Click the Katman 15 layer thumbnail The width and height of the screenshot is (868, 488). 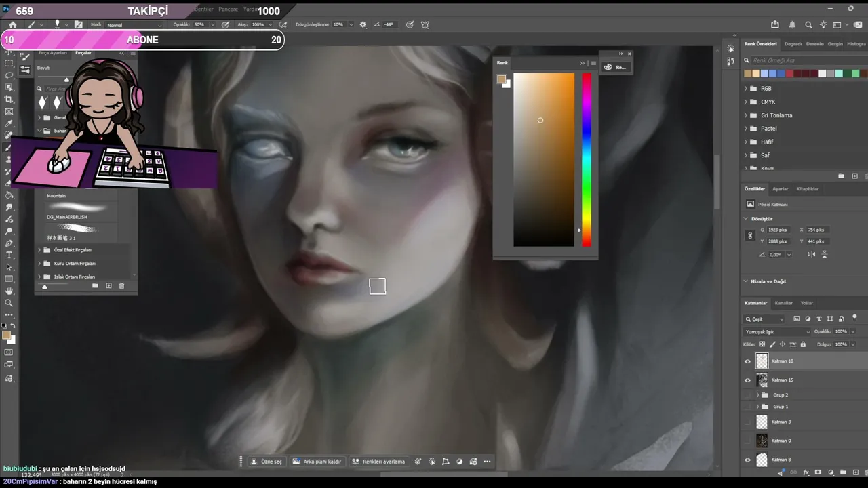(762, 380)
